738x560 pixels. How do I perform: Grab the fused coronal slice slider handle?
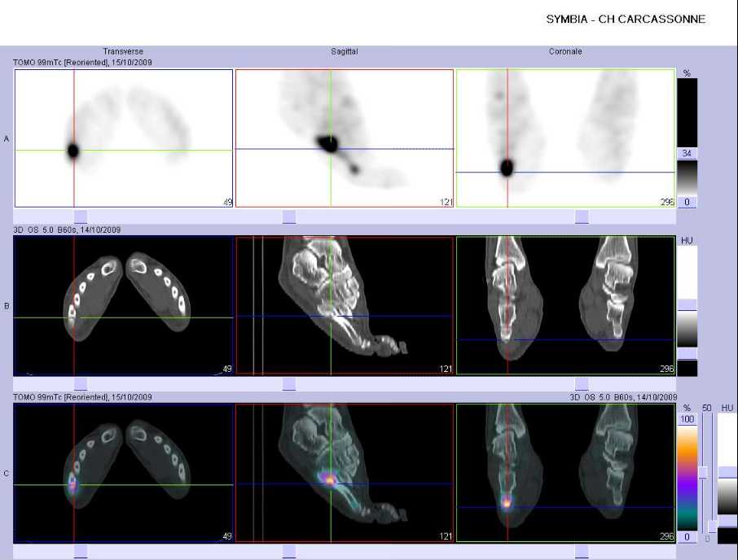pyautogui.click(x=582, y=552)
